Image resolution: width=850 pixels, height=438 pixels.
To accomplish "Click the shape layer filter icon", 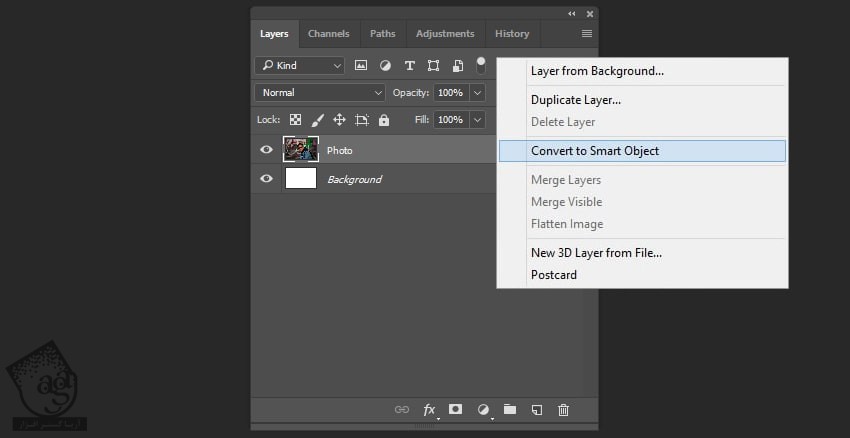I will 433,65.
